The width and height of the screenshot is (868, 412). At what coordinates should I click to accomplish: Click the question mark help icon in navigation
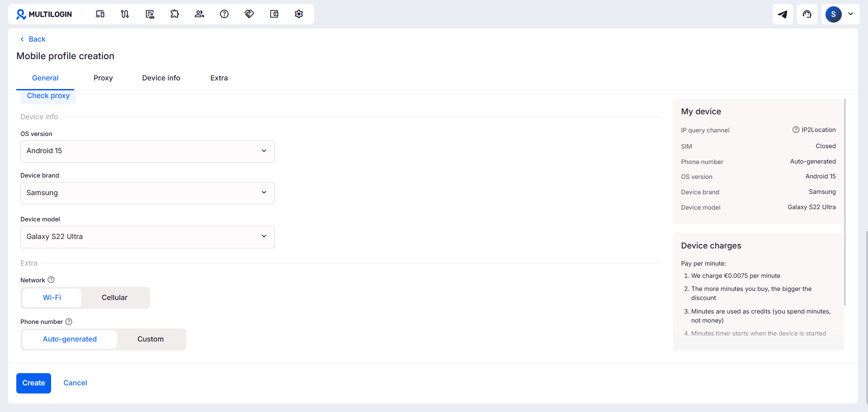point(224,14)
